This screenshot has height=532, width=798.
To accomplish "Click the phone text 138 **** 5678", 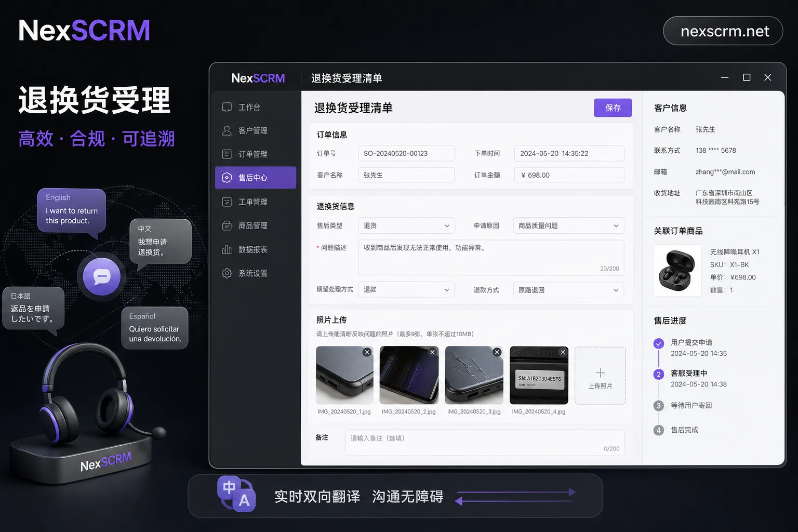I will 716,151.
